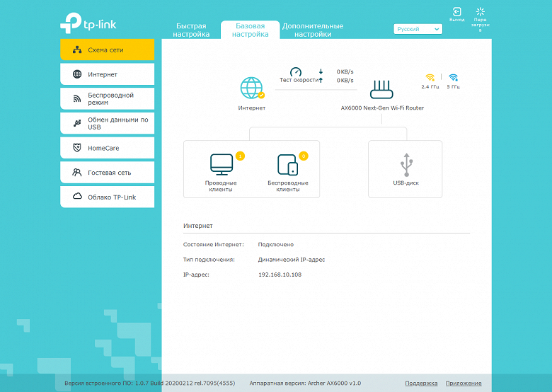This screenshot has width=552, height=392.
Task: Click the Перезагрузка reboot icon
Action: [x=481, y=11]
